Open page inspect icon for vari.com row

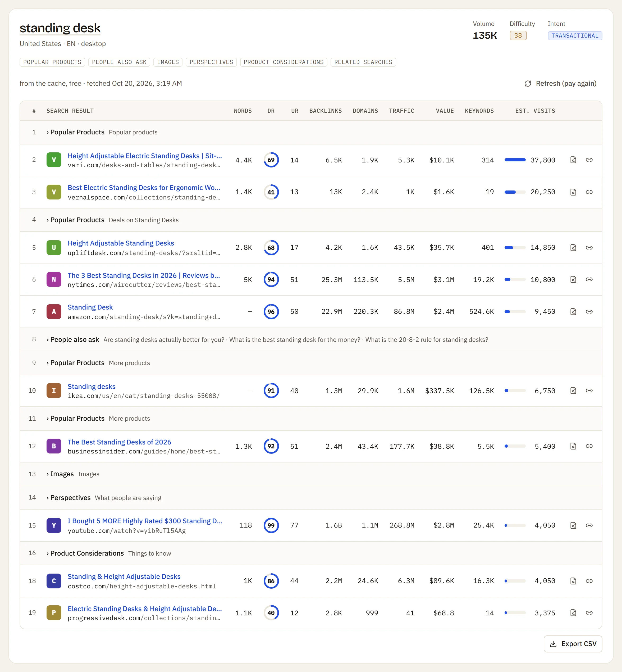click(x=573, y=160)
